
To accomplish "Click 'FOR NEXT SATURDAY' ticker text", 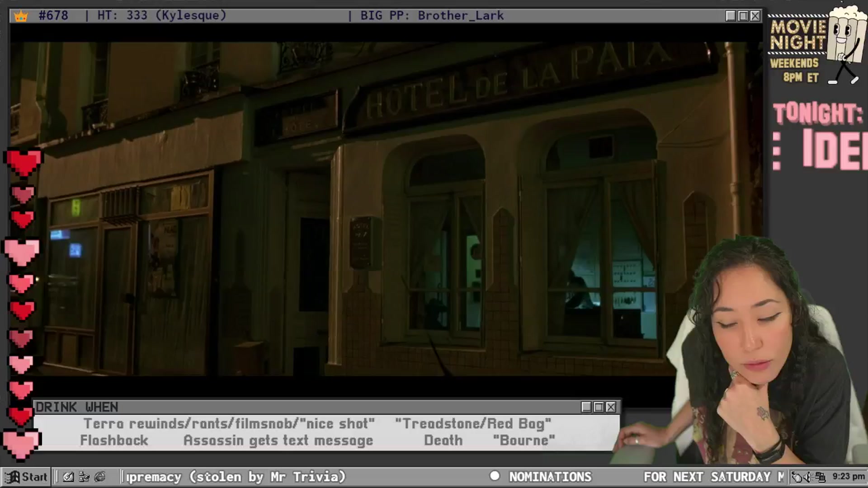I will coord(707,477).
